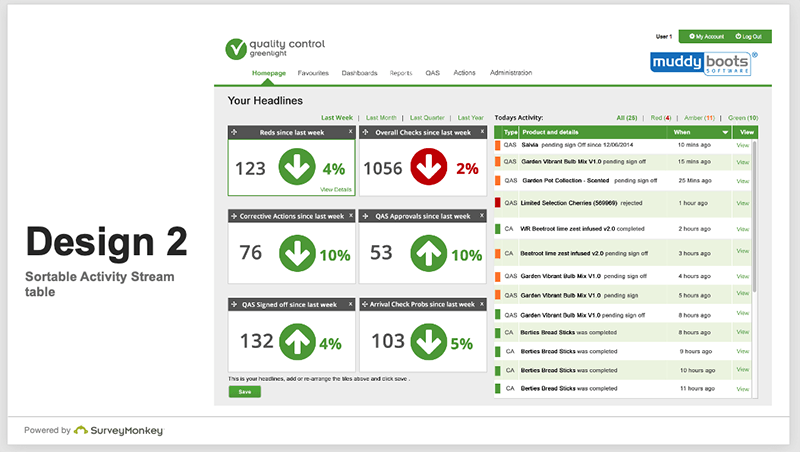Click the move handle on the Reds tile
The image size is (800, 452).
[x=234, y=132]
